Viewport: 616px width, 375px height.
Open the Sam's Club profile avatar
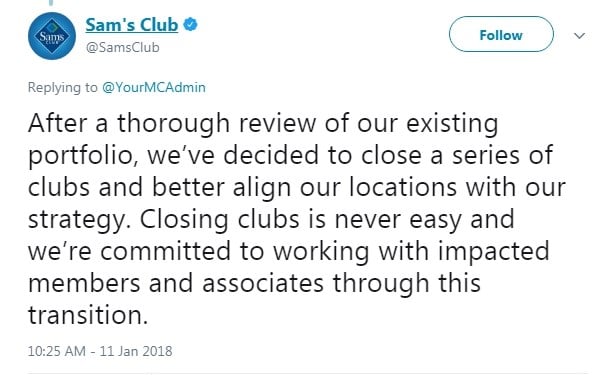tap(52, 36)
